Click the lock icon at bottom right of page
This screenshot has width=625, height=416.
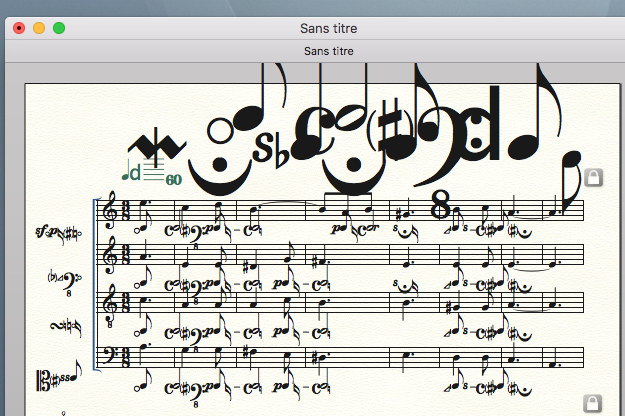coord(593,403)
